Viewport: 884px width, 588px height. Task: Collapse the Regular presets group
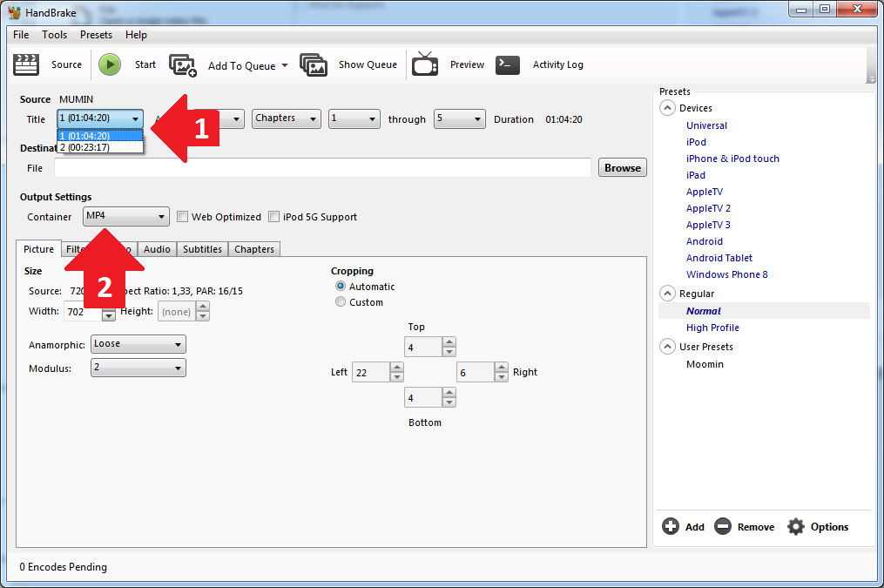[667, 294]
